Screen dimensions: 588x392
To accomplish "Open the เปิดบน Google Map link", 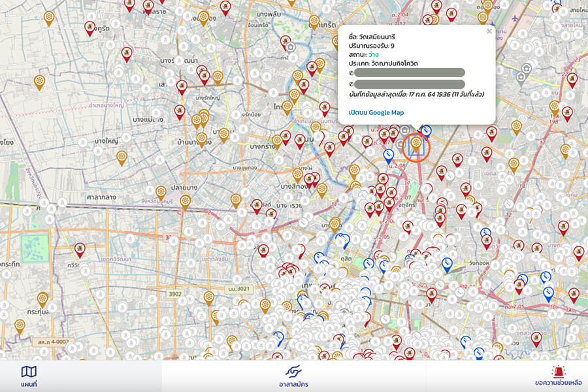I will [376, 112].
